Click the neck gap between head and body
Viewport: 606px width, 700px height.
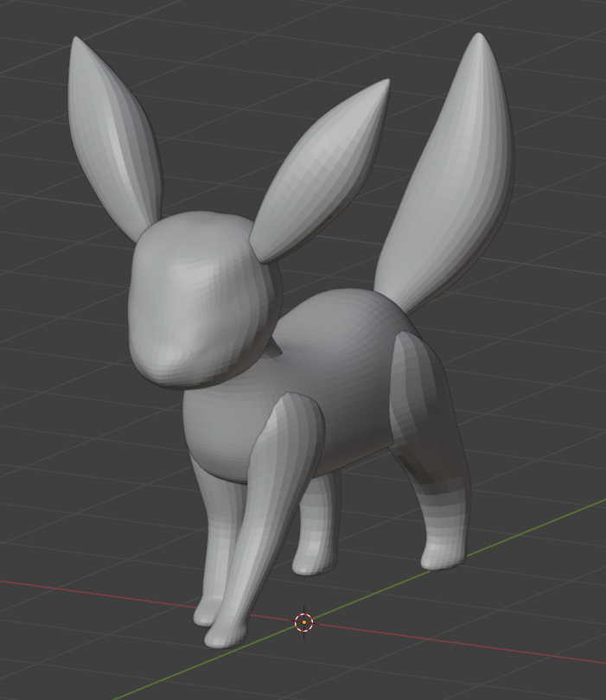pos(273,349)
